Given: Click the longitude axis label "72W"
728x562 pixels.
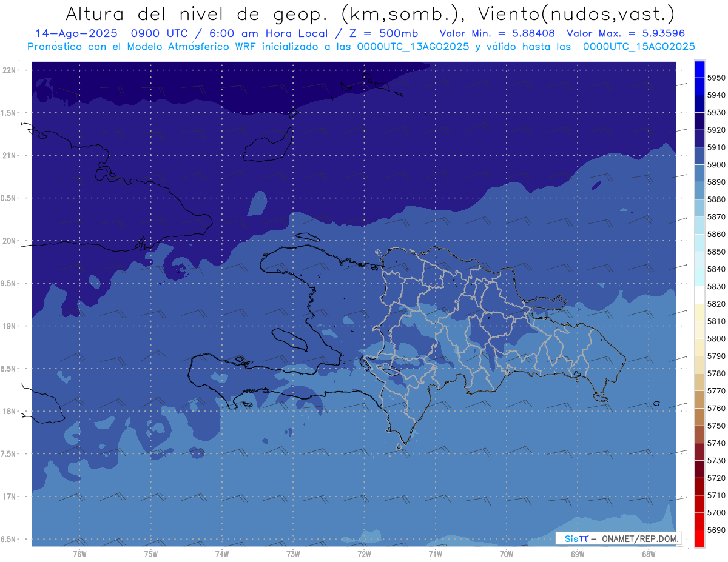Looking at the screenshot, I should 364,554.
